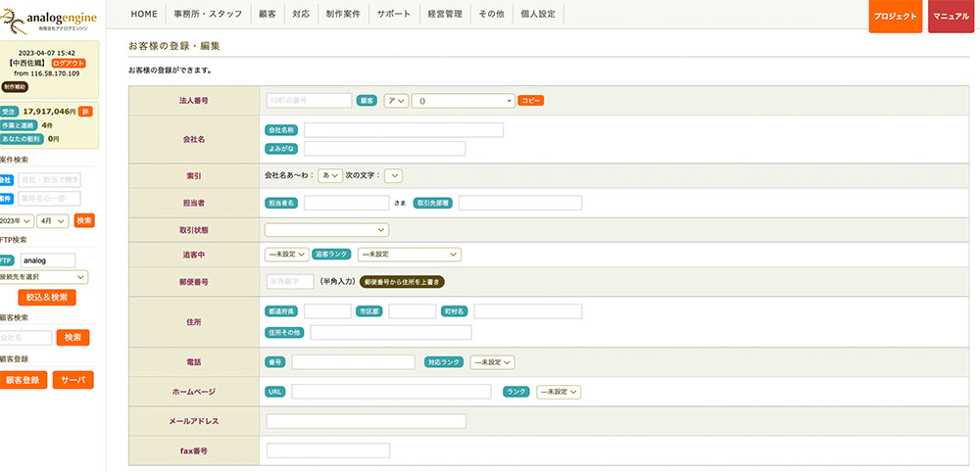
Task: Click 検索 button under 顧客検索
Action: tap(73, 338)
